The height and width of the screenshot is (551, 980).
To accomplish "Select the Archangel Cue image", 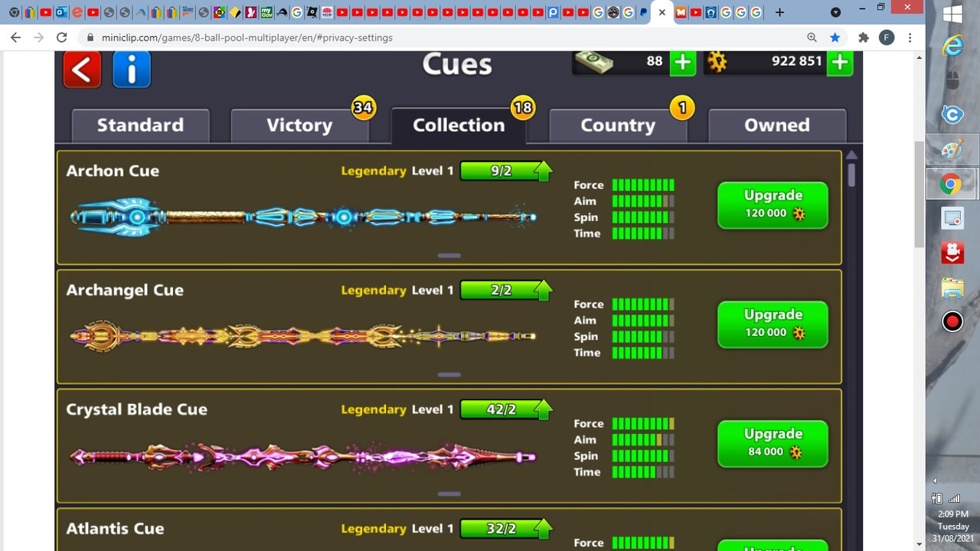I will pyautogui.click(x=303, y=336).
